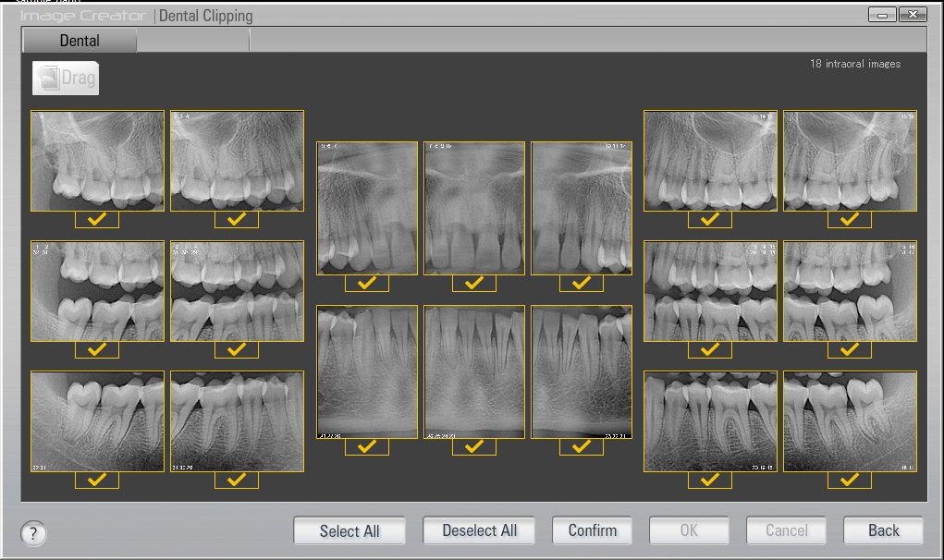Click the Drag icon button

point(66,79)
